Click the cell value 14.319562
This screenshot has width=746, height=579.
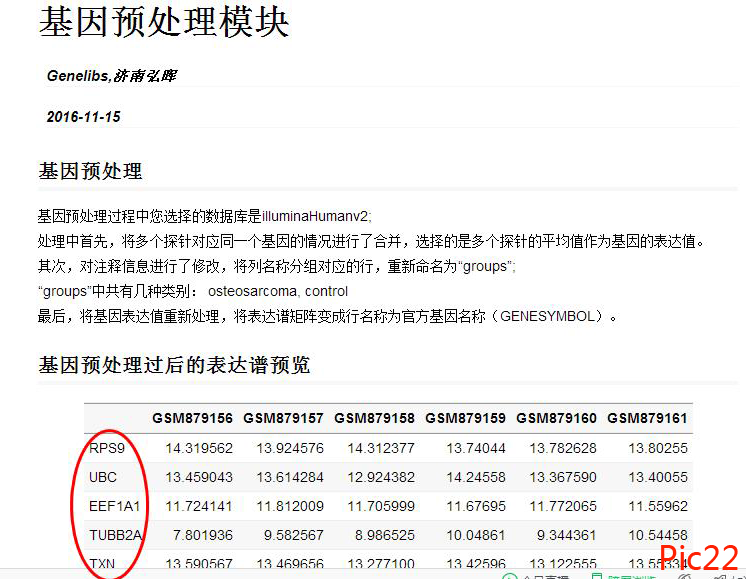click(198, 448)
